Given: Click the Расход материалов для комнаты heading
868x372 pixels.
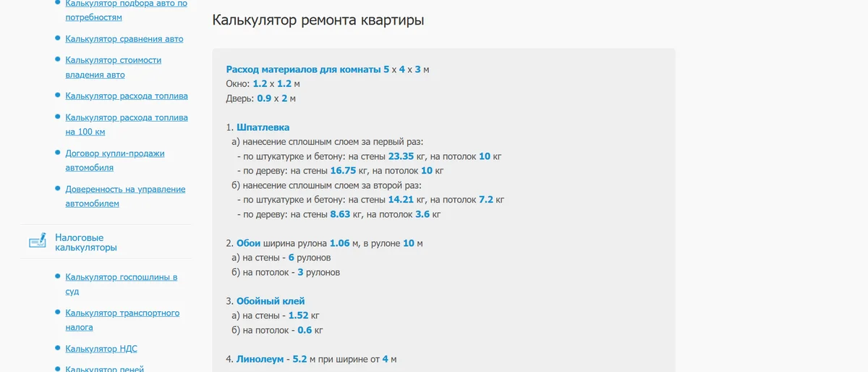Looking at the screenshot, I should click(x=303, y=69).
